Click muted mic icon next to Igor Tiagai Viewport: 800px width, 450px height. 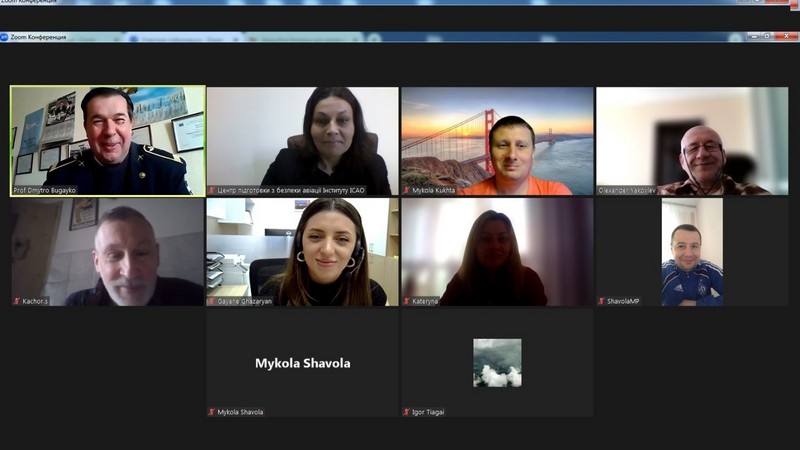point(407,412)
